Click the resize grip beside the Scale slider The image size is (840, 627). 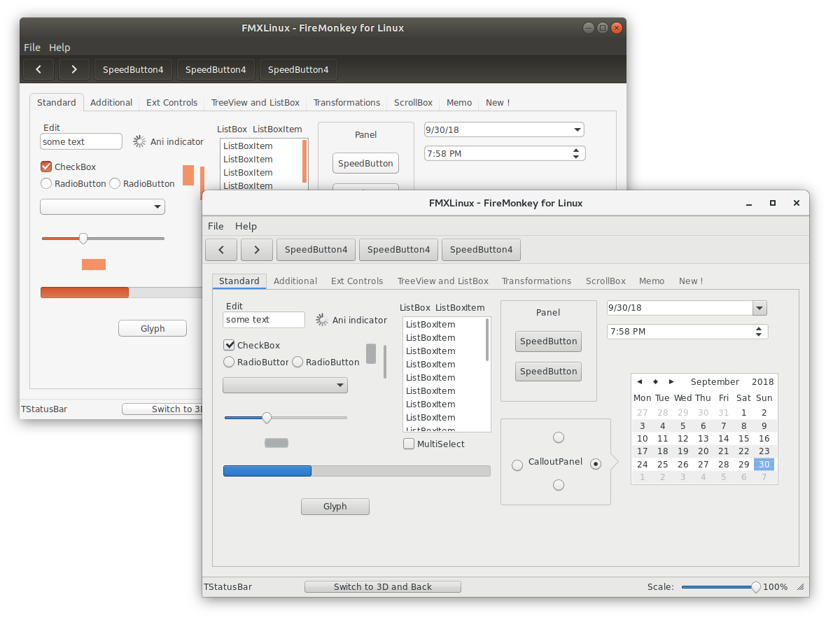point(800,586)
